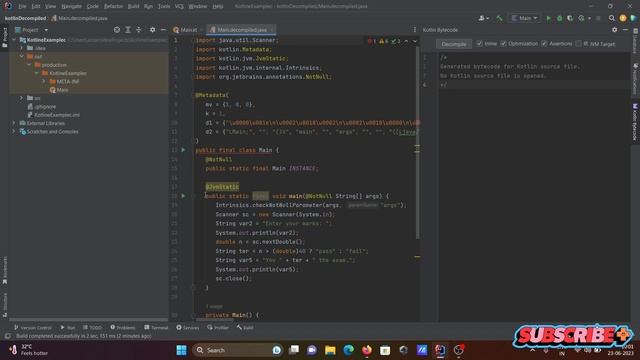Select Main class file in project tree
Image resolution: width=640 pixels, height=360 pixels.
click(x=59, y=90)
